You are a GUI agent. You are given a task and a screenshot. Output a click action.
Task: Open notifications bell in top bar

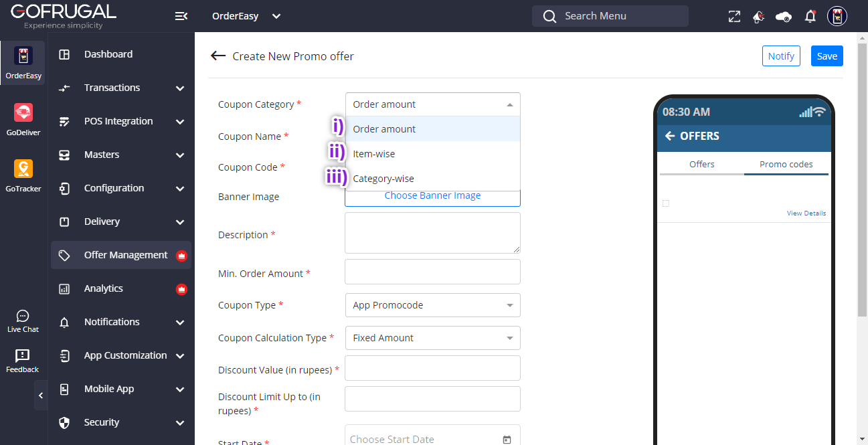[810, 17]
